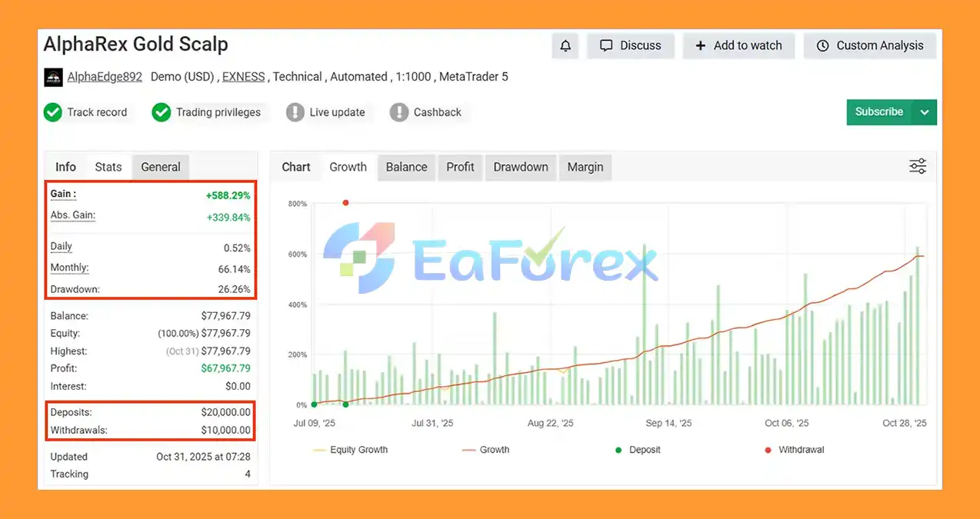980x519 pixels.
Task: Click the Gain label
Action: coord(63,195)
